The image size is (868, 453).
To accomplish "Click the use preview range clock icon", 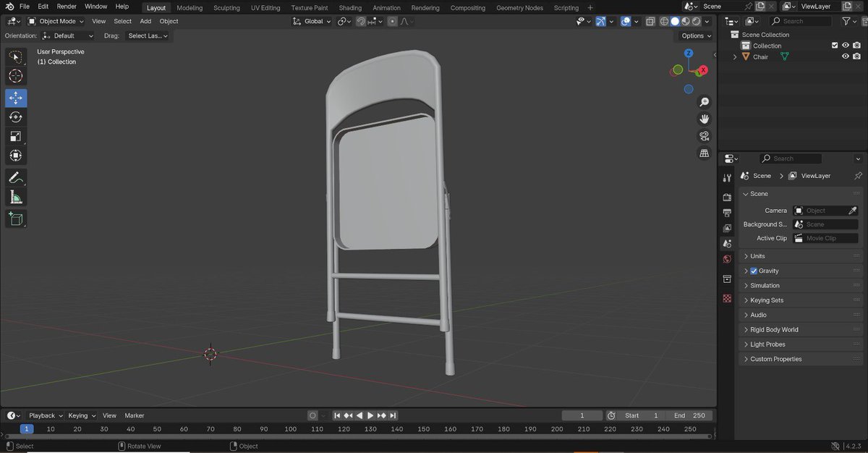I will [611, 415].
